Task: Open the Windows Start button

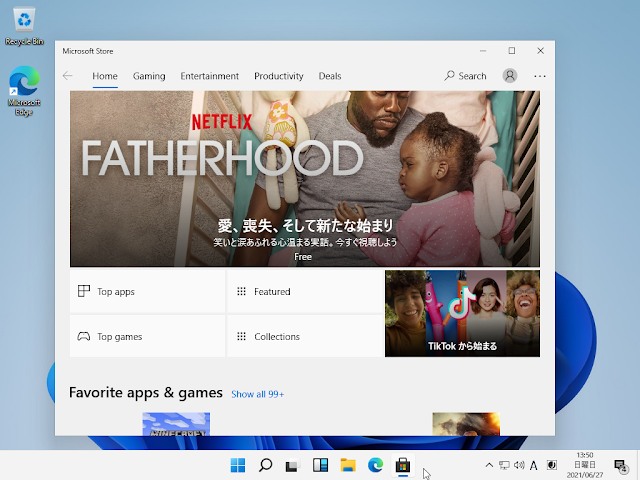Action: coord(238,465)
